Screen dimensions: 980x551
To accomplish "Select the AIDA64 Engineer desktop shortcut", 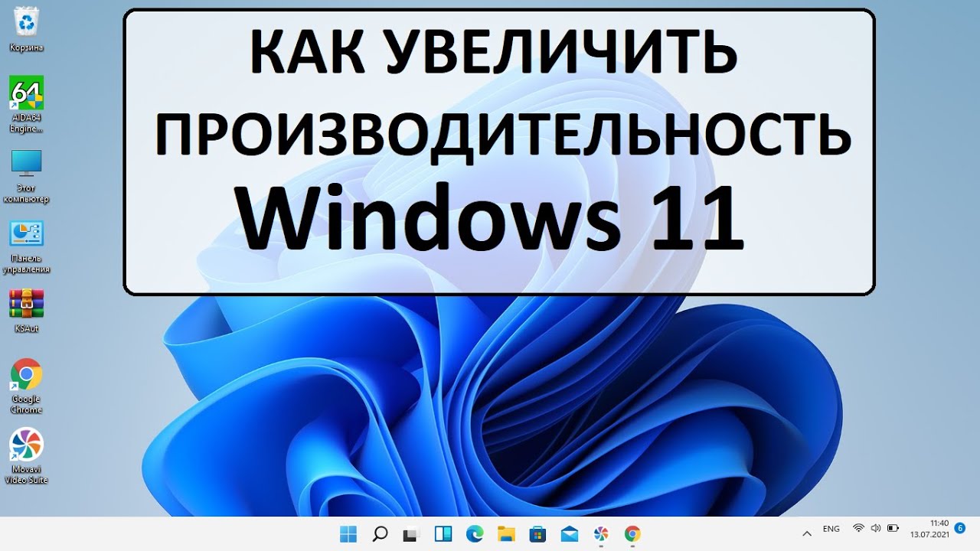I will [26, 104].
